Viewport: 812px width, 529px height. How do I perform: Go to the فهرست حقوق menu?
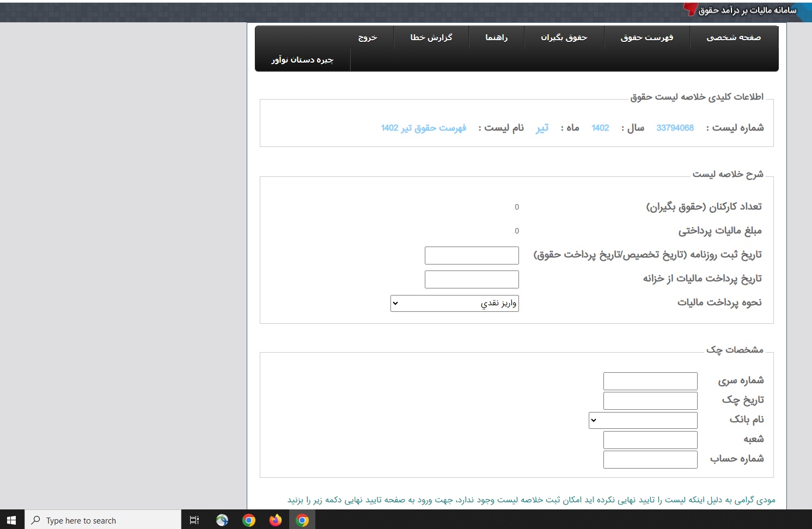646,38
